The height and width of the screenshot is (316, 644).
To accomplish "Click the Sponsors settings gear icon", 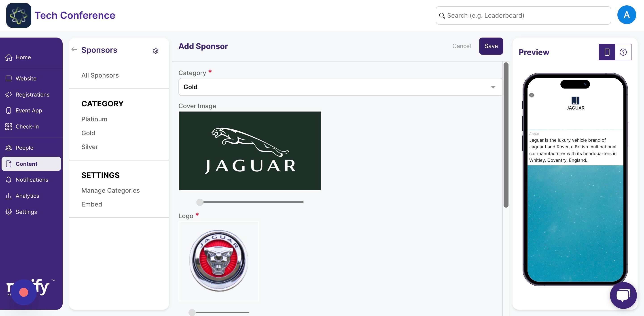I will [x=156, y=51].
